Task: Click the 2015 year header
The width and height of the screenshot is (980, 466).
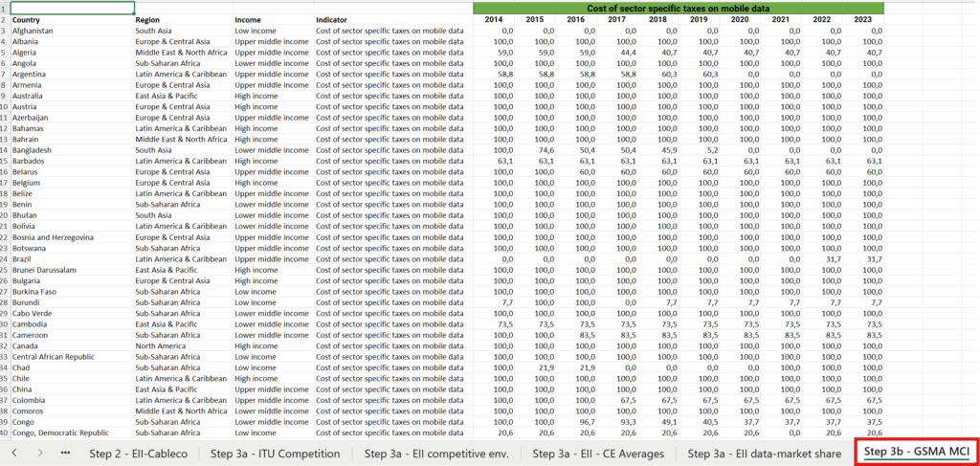Action: click(535, 20)
